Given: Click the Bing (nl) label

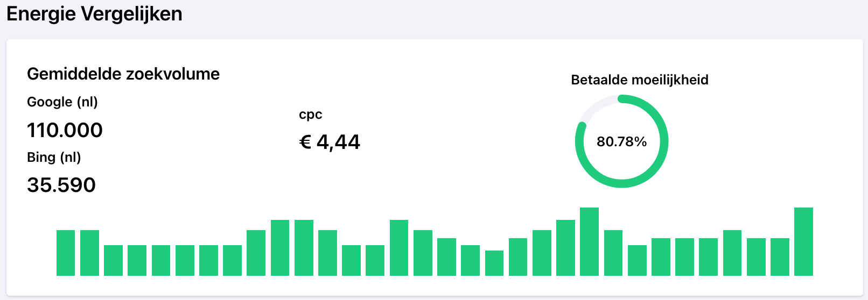Looking at the screenshot, I should (54, 158).
